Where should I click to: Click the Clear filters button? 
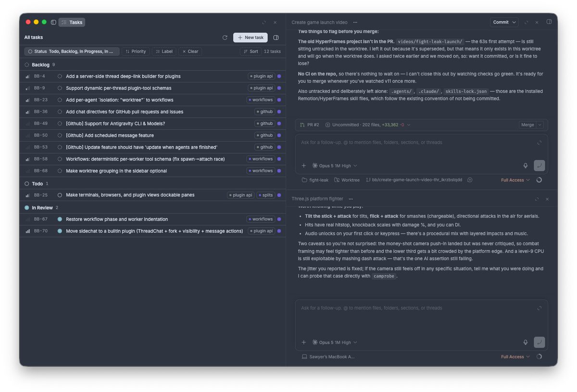click(190, 51)
